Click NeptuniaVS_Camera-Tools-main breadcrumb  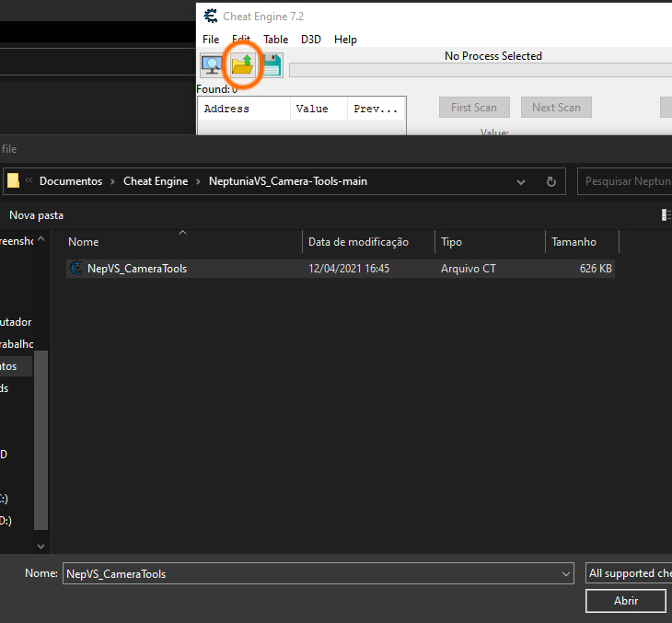point(288,181)
